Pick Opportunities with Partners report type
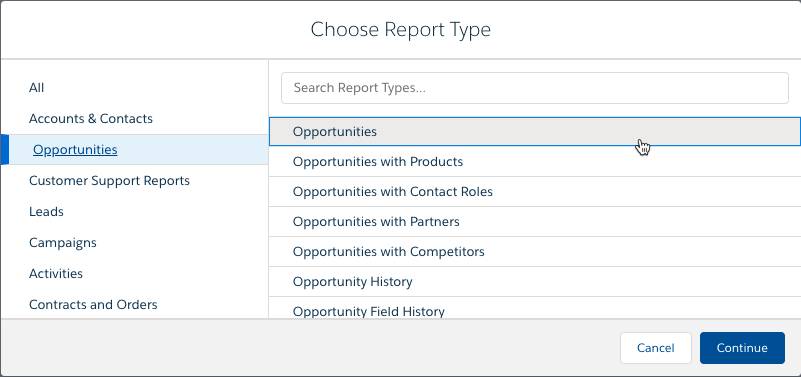The image size is (801, 377). click(x=534, y=222)
